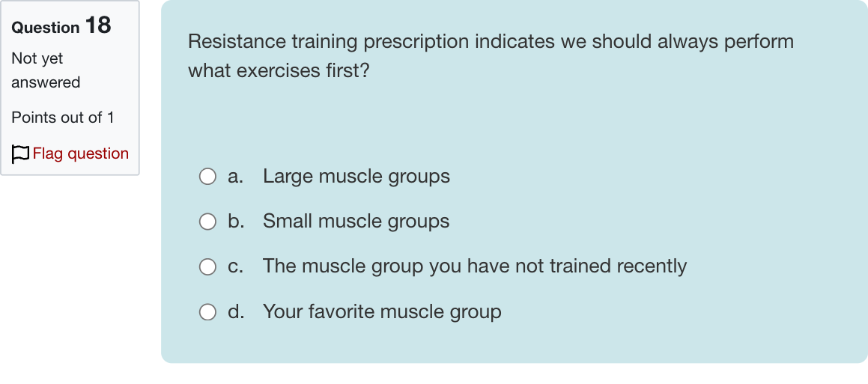868x384 pixels.
Task: Click the letter b. option label
Action: 237,222
